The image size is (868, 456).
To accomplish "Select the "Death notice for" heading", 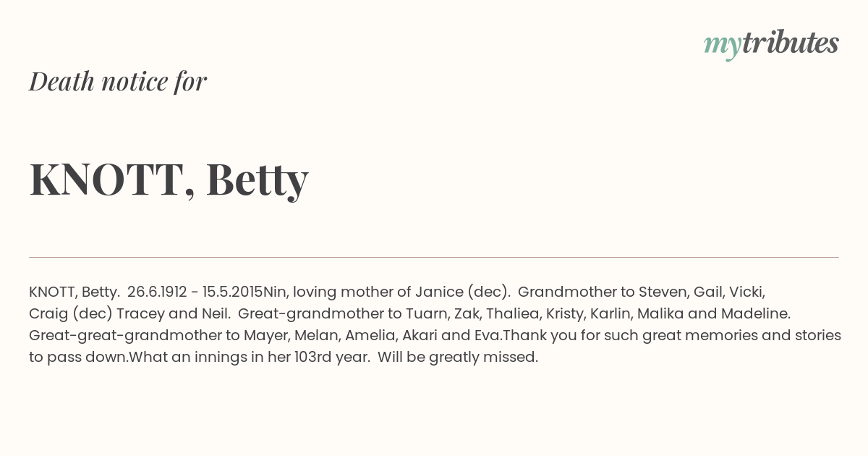I will tap(118, 82).
